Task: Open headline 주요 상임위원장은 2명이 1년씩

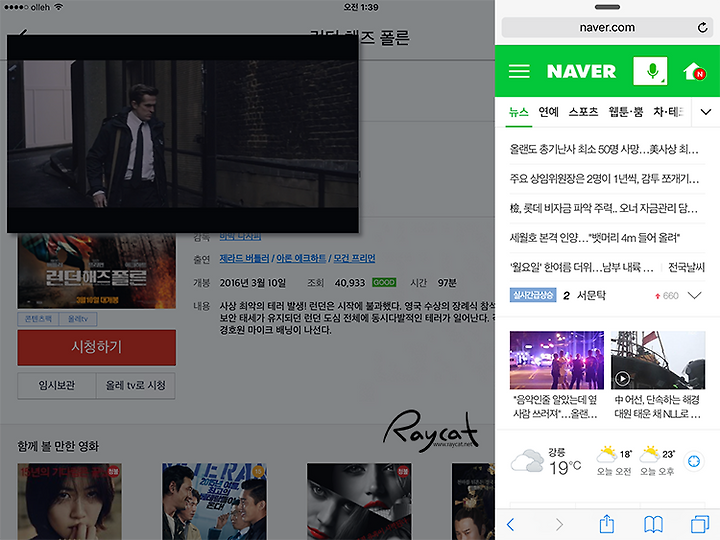Action: point(604,179)
